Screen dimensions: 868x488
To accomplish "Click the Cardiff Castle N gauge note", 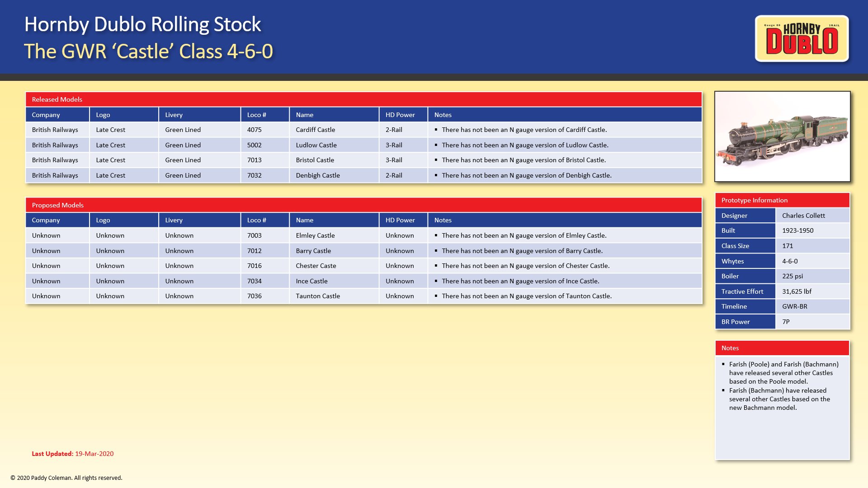I will (x=521, y=130).
